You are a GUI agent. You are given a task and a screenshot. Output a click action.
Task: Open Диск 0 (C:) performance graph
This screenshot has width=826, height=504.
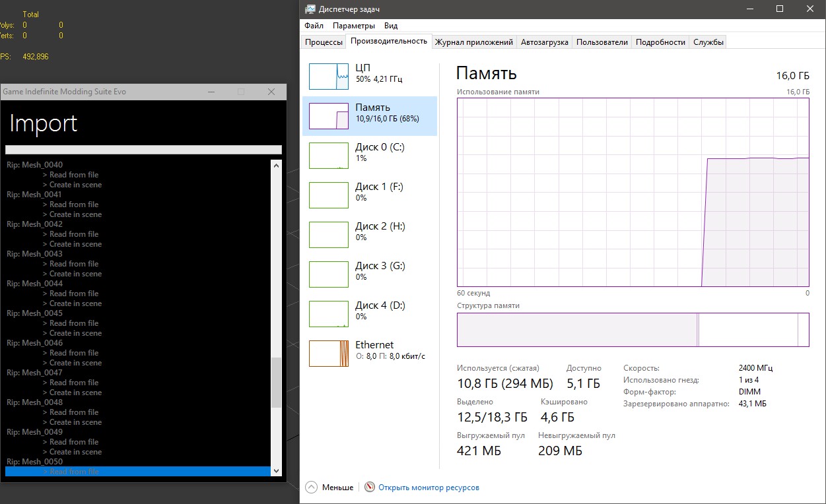(x=328, y=156)
